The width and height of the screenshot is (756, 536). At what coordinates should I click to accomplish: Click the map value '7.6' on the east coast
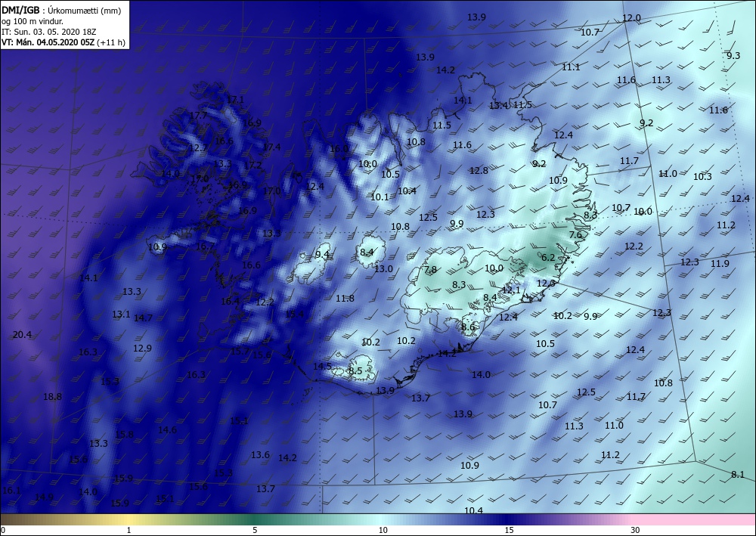(575, 235)
